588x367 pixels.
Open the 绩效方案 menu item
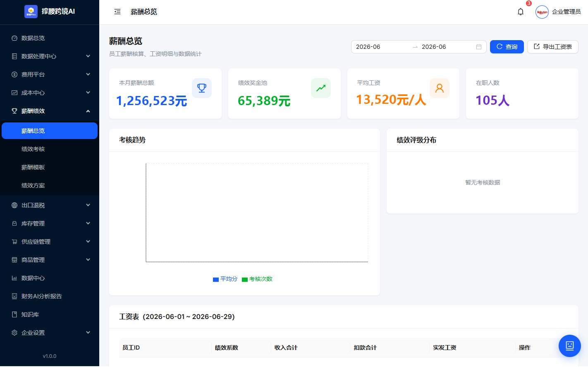point(50,185)
